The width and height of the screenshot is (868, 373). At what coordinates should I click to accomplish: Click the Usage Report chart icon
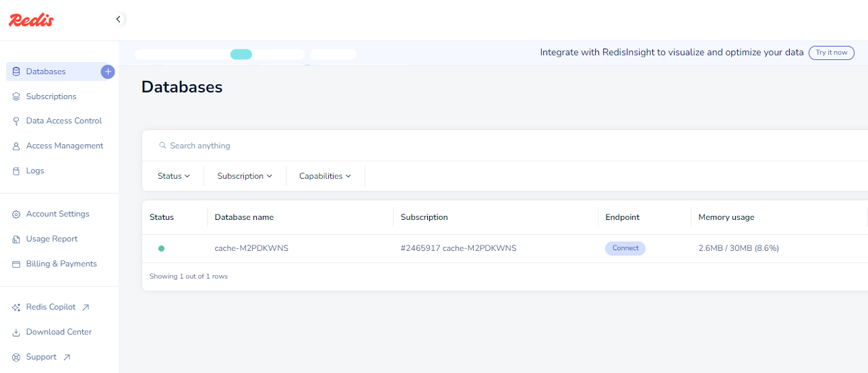[16, 239]
